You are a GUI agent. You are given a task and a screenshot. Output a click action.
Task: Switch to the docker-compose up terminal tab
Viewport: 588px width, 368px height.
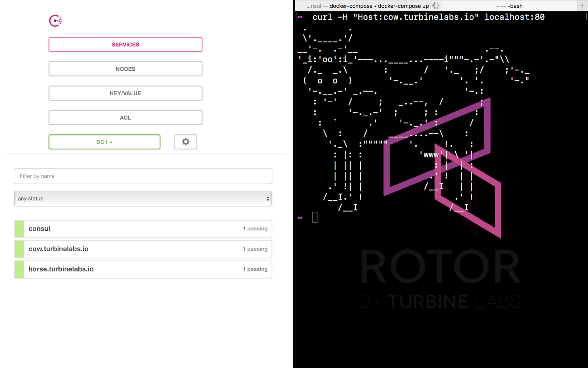[367, 6]
